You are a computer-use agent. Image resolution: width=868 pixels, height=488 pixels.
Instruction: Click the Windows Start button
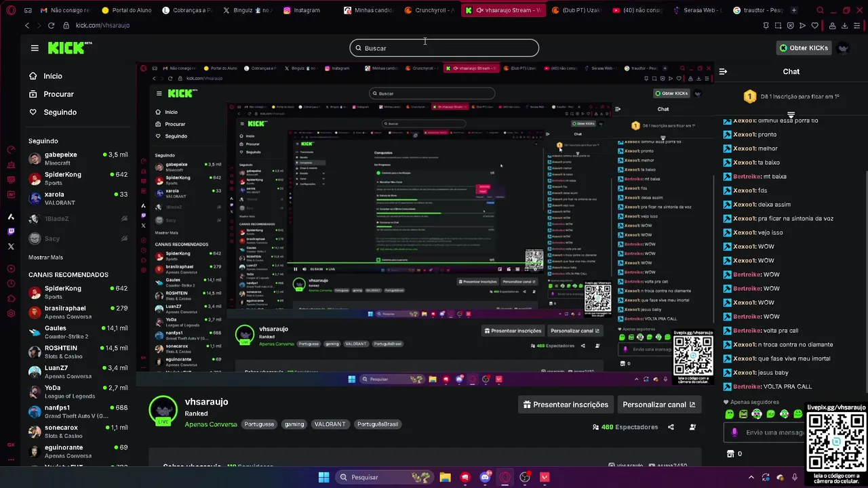click(323, 477)
